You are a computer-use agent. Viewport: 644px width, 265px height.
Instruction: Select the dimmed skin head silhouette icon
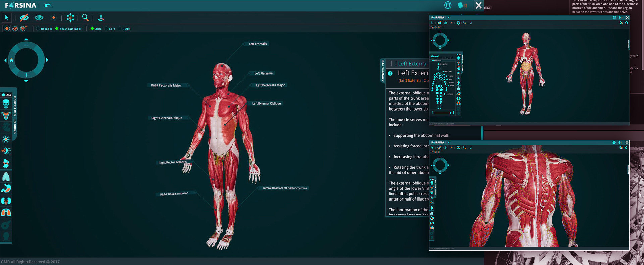tap(6, 236)
